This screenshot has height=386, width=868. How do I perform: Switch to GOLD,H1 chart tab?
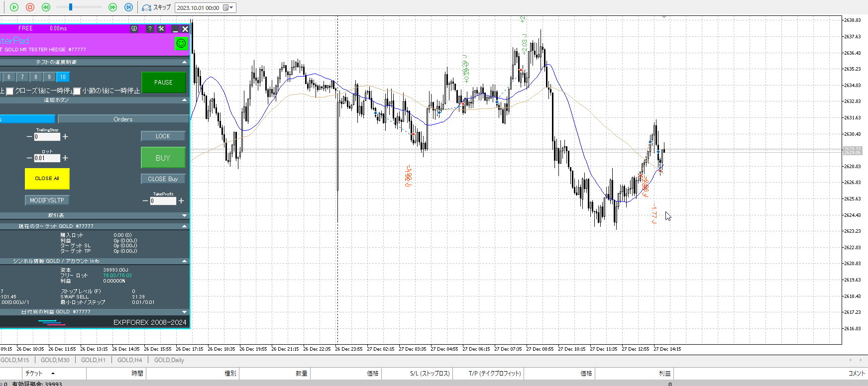(x=93, y=360)
